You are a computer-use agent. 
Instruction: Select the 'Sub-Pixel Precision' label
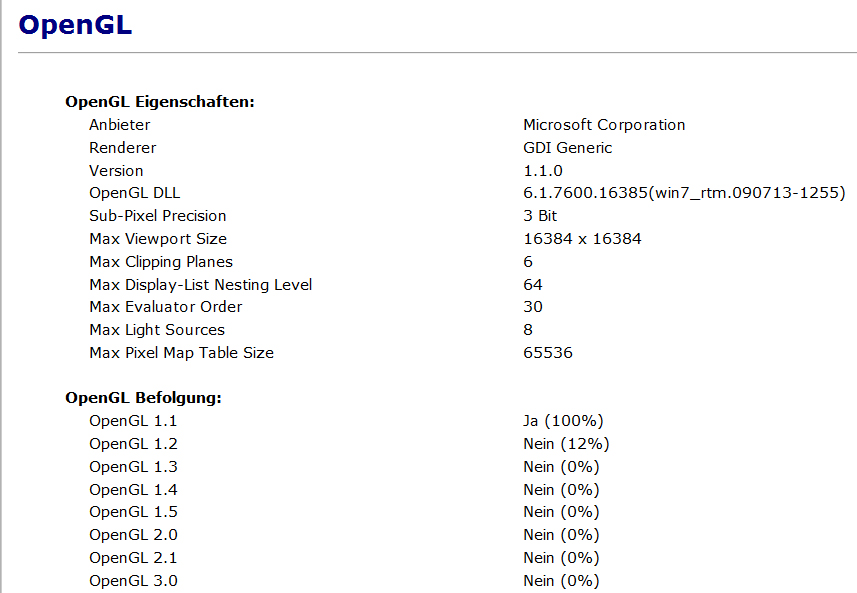tap(157, 216)
